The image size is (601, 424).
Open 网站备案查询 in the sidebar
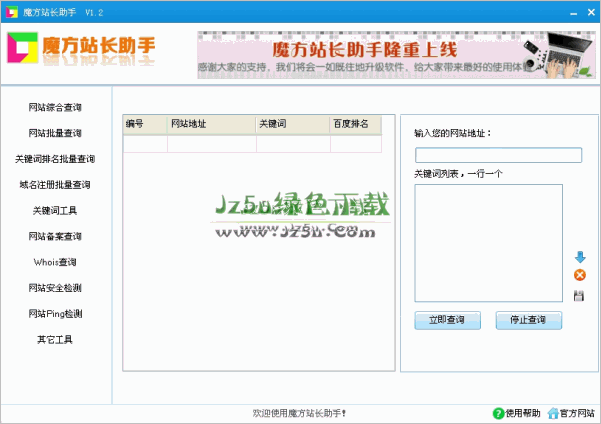click(x=55, y=236)
